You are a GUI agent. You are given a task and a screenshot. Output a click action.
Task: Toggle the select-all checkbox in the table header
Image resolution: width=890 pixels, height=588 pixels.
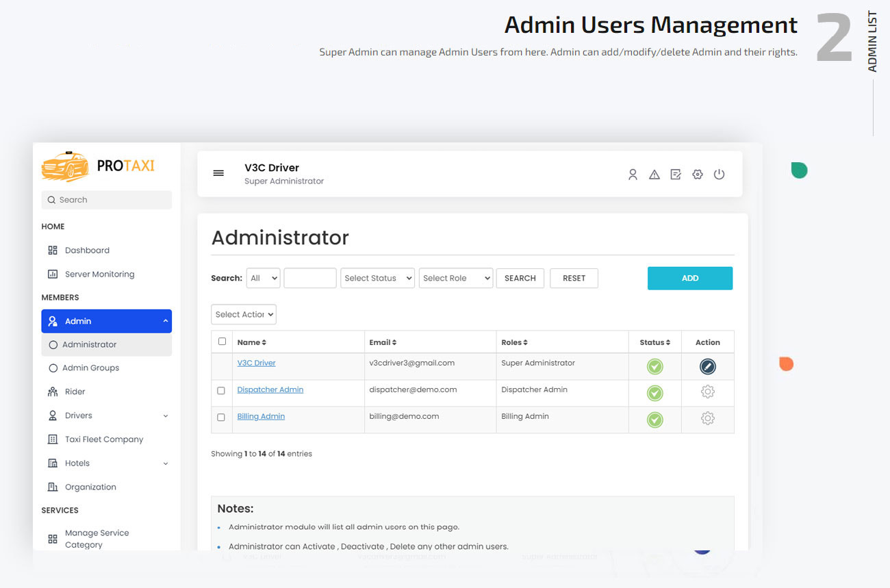tap(221, 340)
